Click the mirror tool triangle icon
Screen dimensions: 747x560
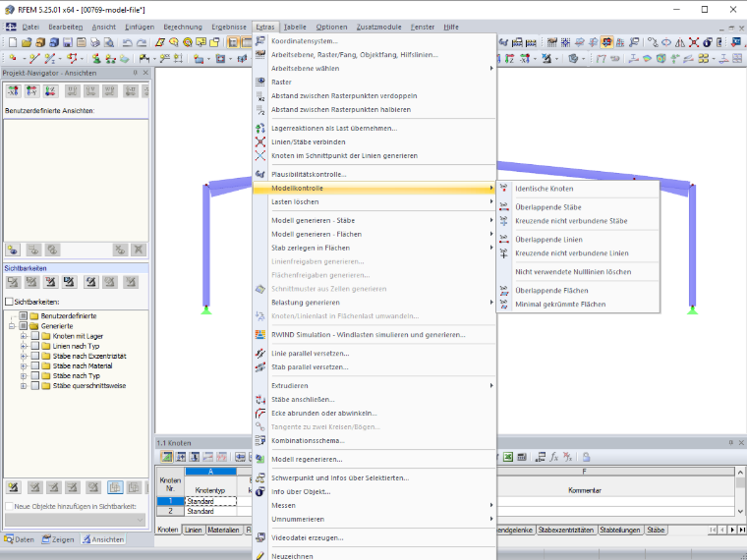[x=680, y=43]
